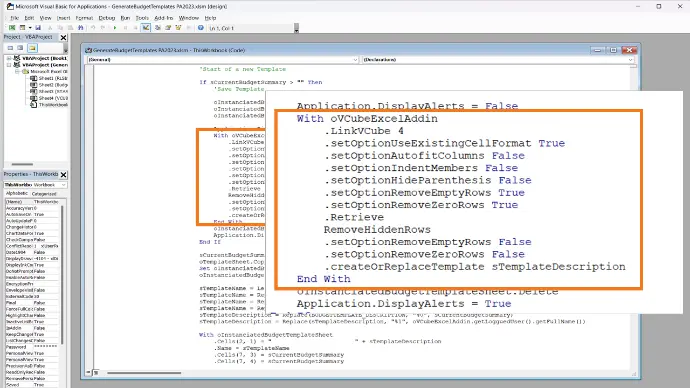Click the Date1904 property row

click(x=32, y=253)
